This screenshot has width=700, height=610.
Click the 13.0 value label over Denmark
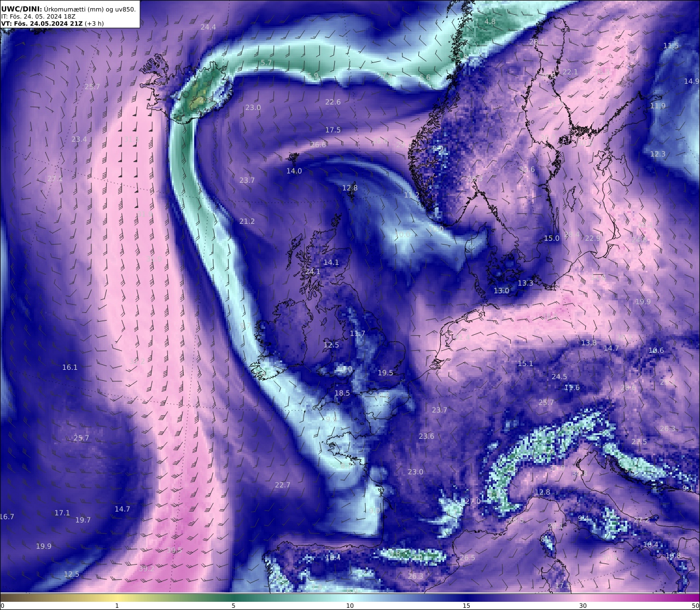coord(501,291)
